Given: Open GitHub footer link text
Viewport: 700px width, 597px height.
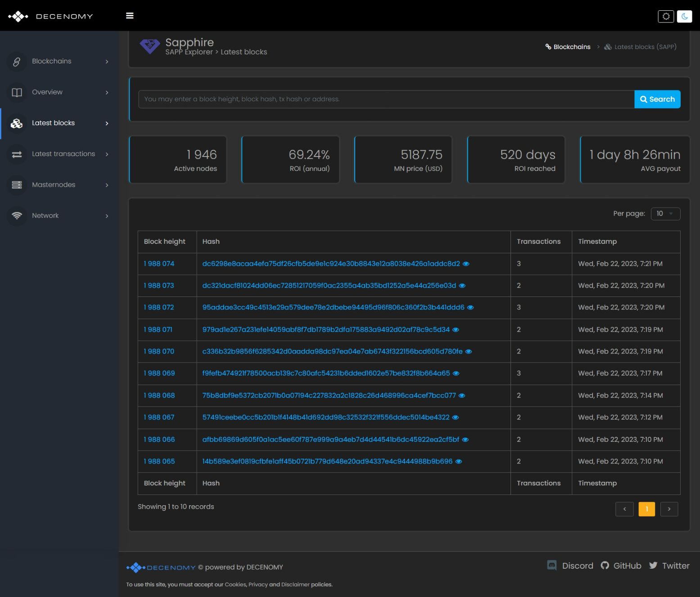Looking at the screenshot, I should click(627, 566).
